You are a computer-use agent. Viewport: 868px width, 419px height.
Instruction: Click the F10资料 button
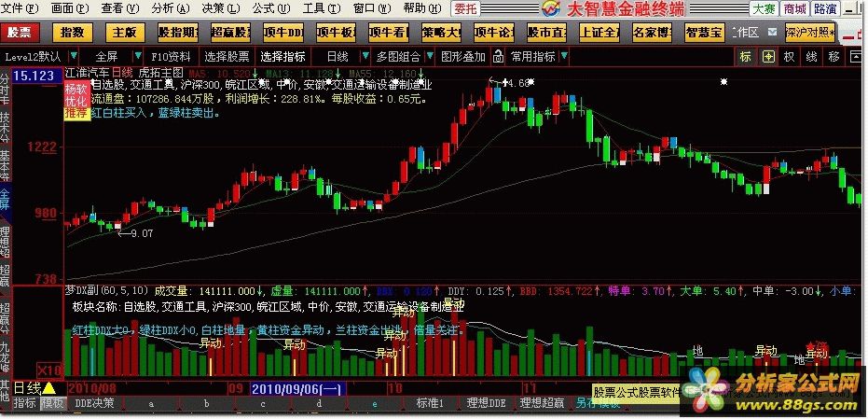tap(171, 57)
